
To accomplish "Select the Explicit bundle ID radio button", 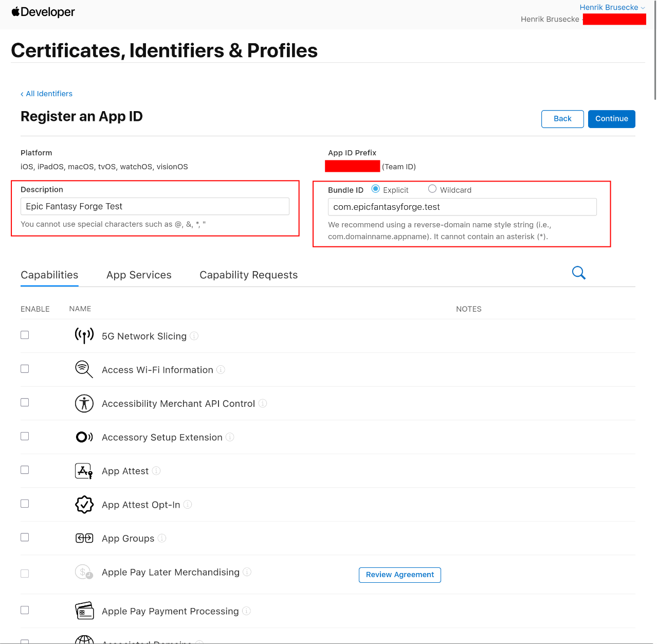I will pyautogui.click(x=376, y=189).
